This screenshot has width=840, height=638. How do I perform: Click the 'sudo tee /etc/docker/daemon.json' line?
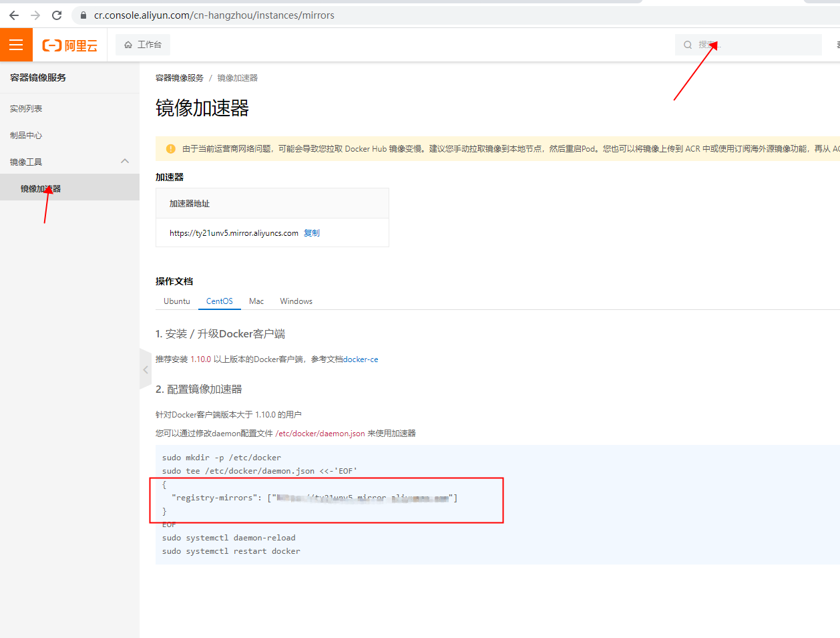[x=260, y=471]
